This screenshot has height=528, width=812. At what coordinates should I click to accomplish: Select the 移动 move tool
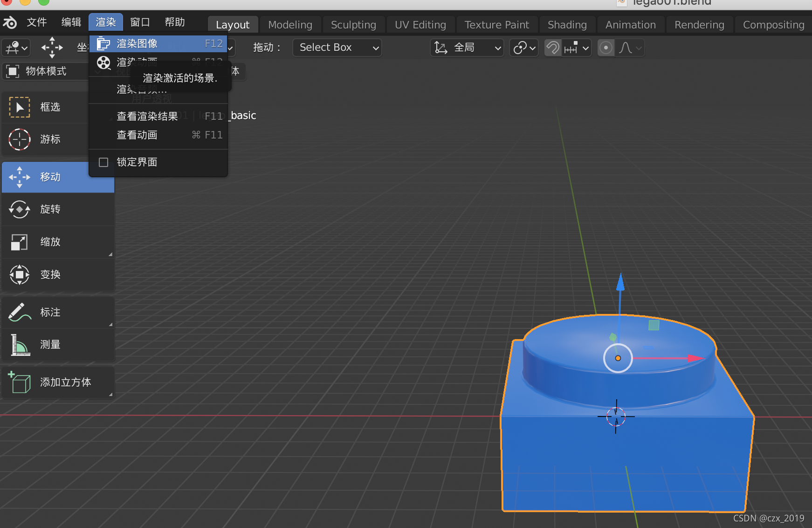pyautogui.click(x=58, y=177)
